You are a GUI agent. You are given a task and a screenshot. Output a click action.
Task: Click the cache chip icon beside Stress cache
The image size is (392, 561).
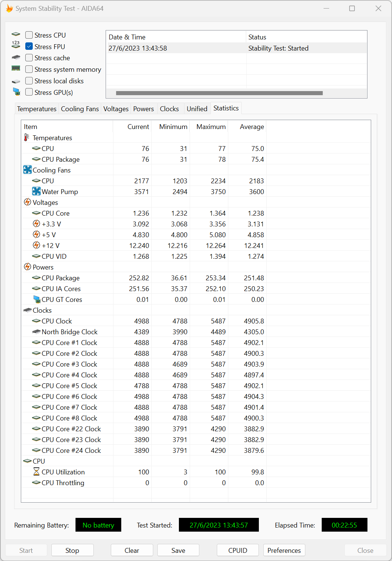(x=16, y=58)
